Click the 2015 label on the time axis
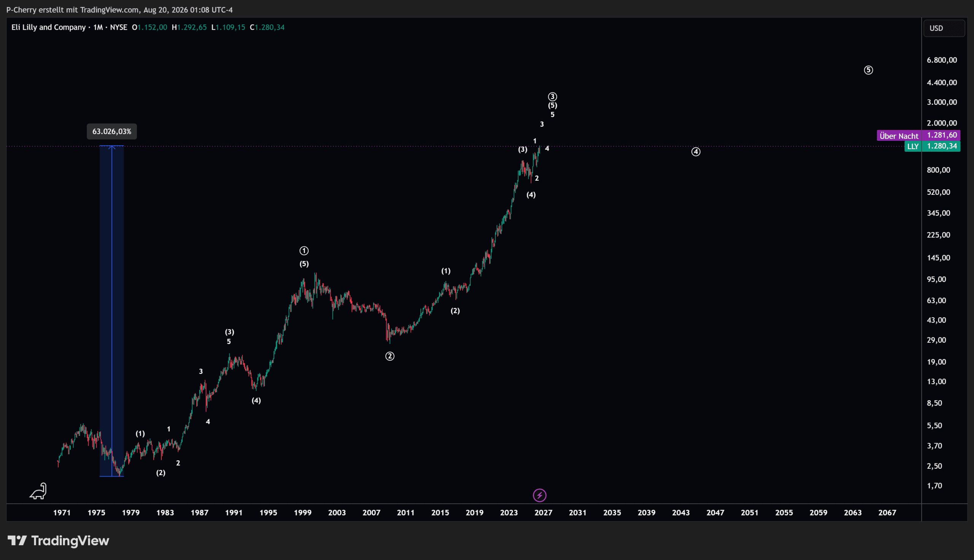This screenshot has width=974, height=560. [440, 513]
